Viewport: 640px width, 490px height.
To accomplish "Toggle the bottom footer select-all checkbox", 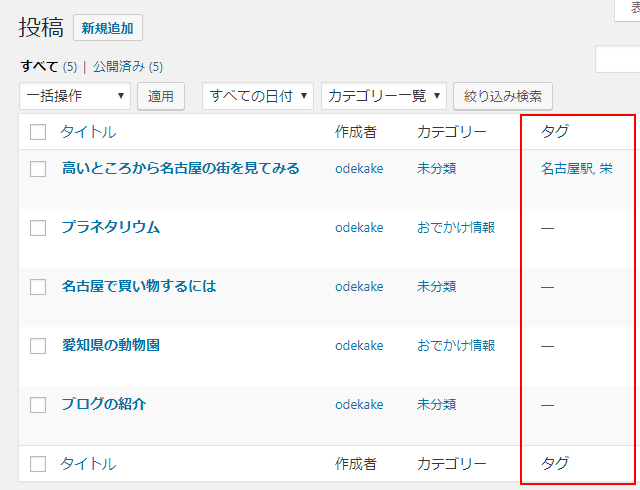I will pos(38,464).
